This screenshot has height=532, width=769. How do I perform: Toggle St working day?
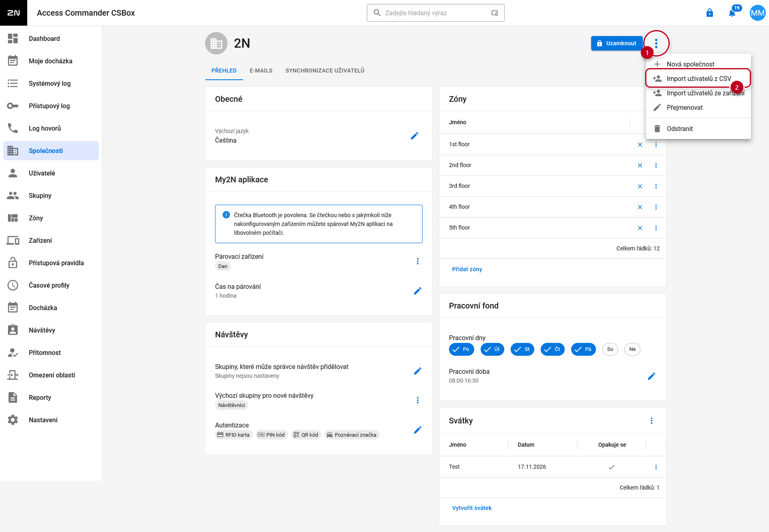pyautogui.click(x=522, y=349)
